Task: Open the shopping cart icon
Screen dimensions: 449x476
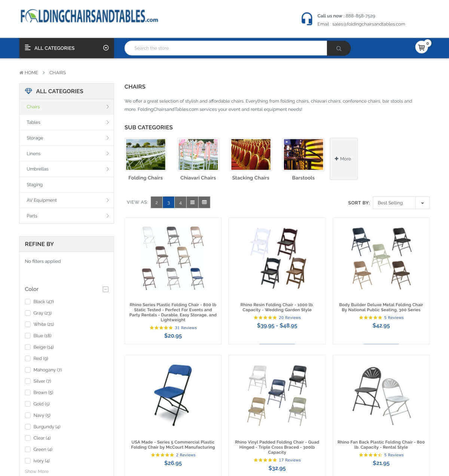Action: click(422, 47)
